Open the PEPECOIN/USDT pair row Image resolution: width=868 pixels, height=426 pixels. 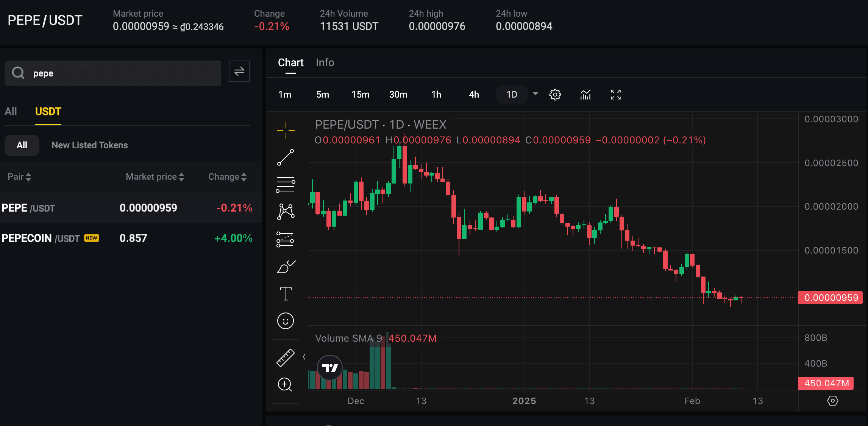click(x=131, y=238)
